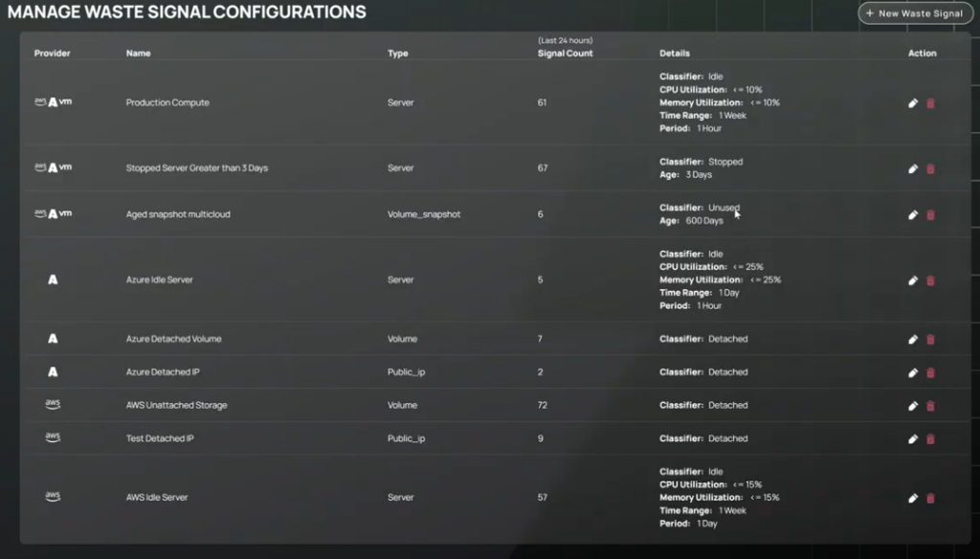Edit the Production Compute waste signal
This screenshot has height=559, width=980.
(x=913, y=102)
